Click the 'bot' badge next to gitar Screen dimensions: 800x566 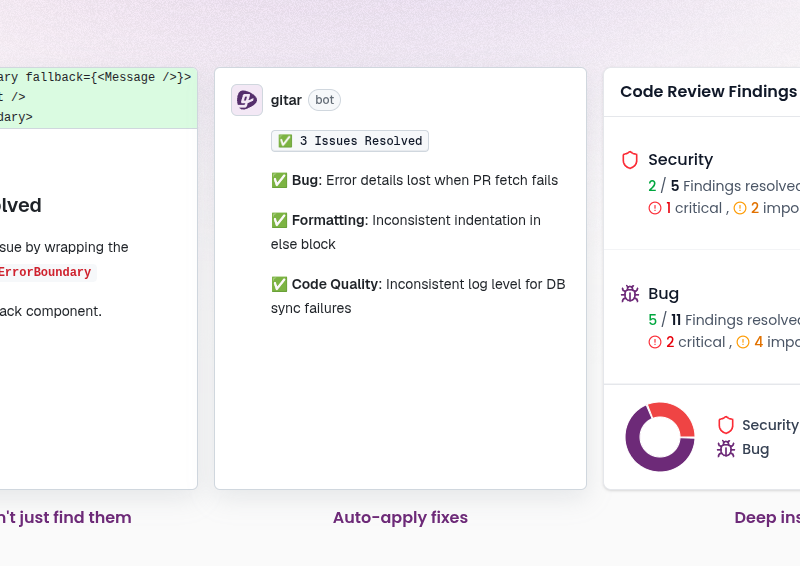pos(324,100)
